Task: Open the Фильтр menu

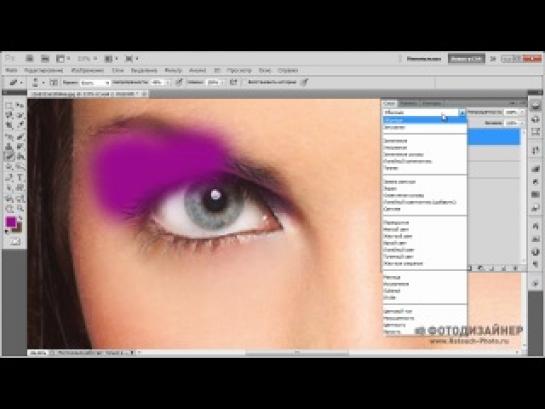Action: (173, 70)
